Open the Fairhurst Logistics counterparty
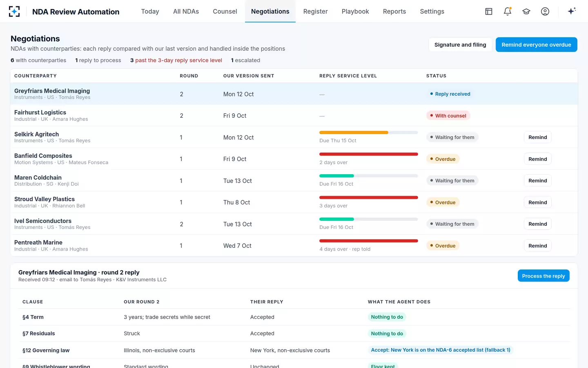The image size is (588, 368). (40, 112)
